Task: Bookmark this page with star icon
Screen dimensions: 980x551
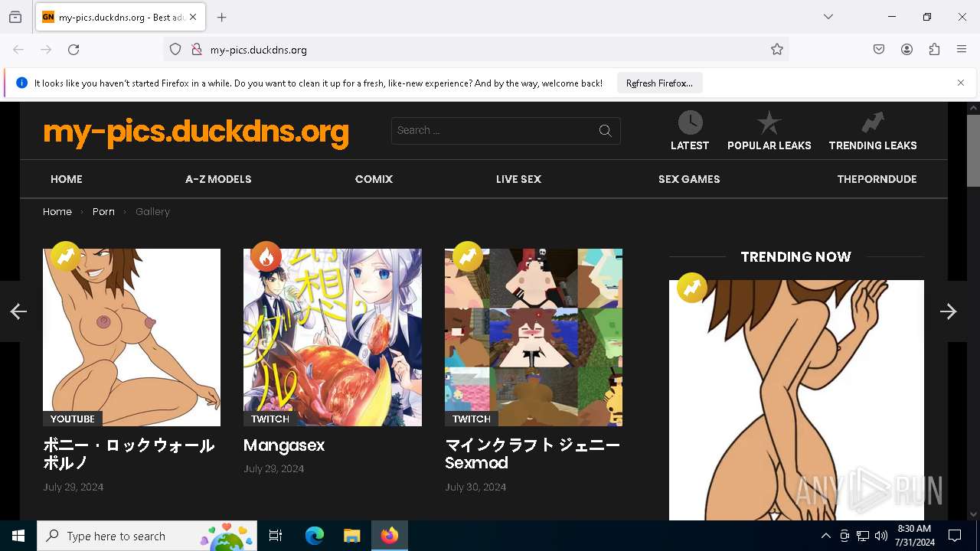Action: (x=777, y=50)
